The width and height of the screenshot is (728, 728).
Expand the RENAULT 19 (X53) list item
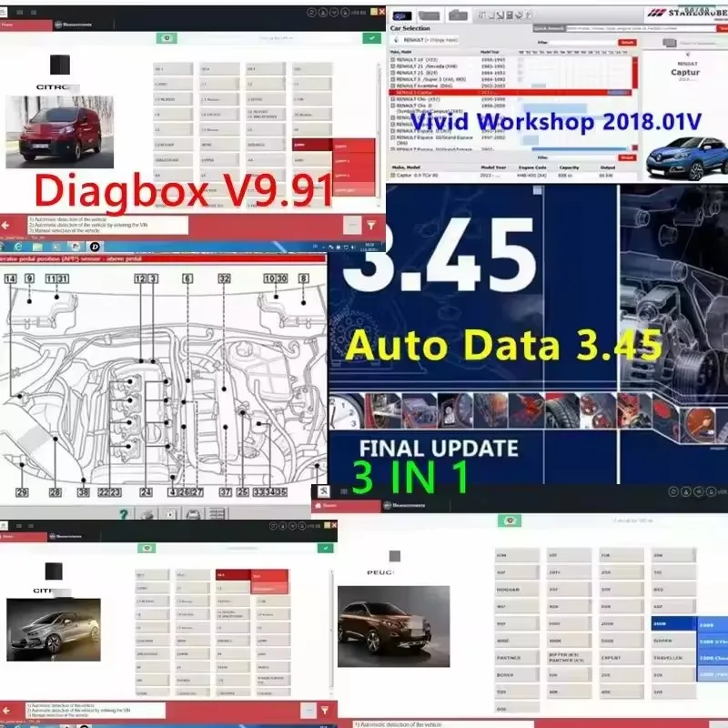pyautogui.click(x=393, y=58)
